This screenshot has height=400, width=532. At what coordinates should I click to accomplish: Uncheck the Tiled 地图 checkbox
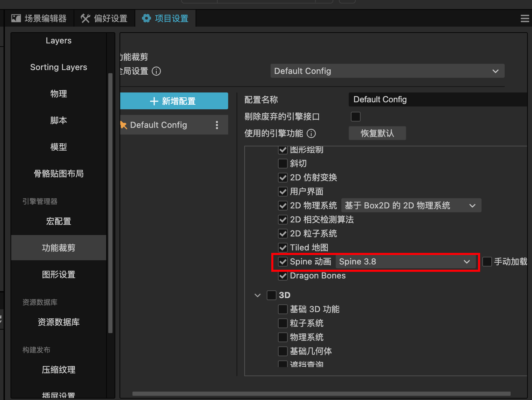pyautogui.click(x=283, y=248)
